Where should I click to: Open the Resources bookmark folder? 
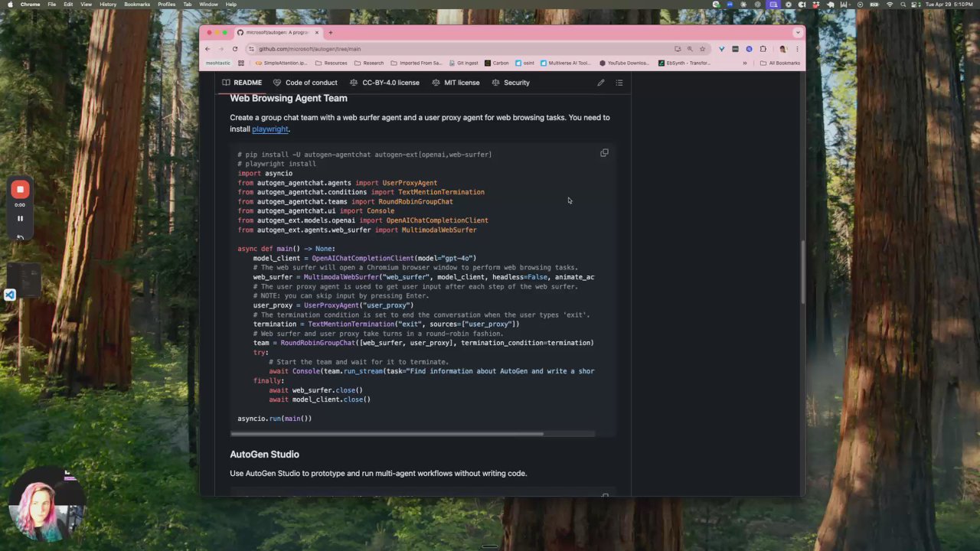click(x=331, y=64)
